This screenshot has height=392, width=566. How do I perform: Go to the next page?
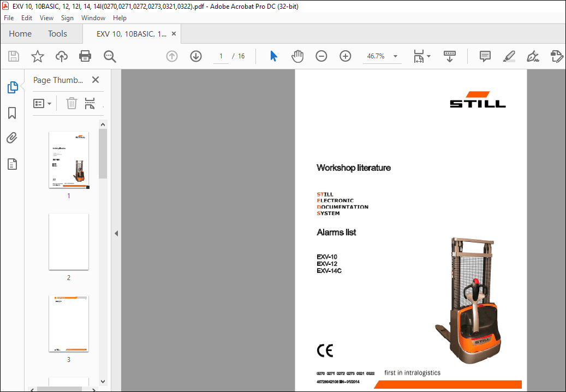click(x=195, y=56)
